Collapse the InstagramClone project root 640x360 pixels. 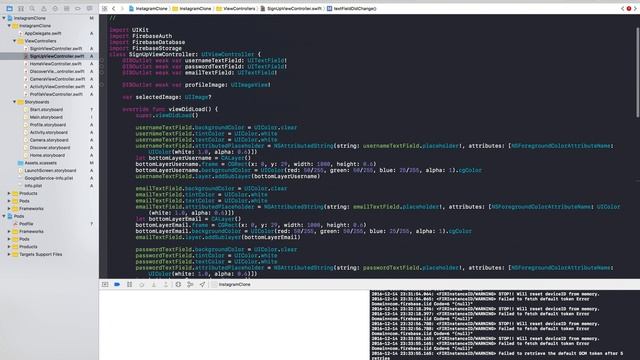(4, 18)
